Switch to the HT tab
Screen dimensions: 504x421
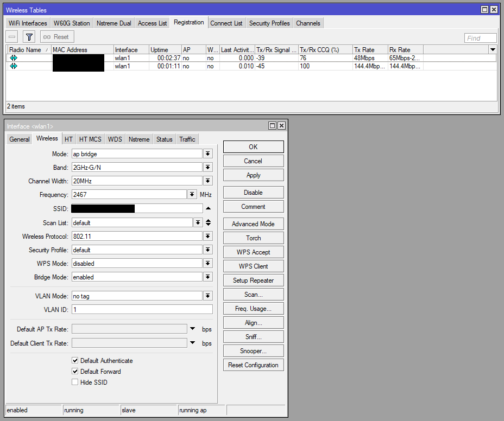(x=68, y=139)
